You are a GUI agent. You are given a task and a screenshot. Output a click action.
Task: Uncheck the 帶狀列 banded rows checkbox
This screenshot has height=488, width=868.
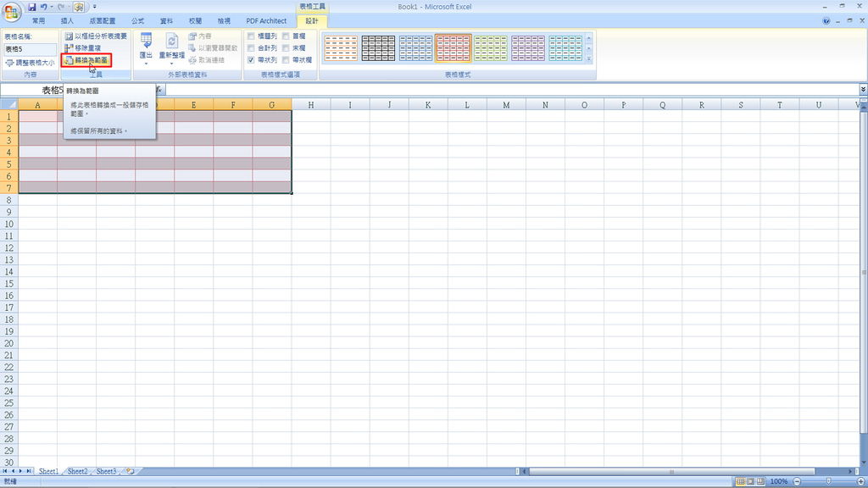coord(251,60)
